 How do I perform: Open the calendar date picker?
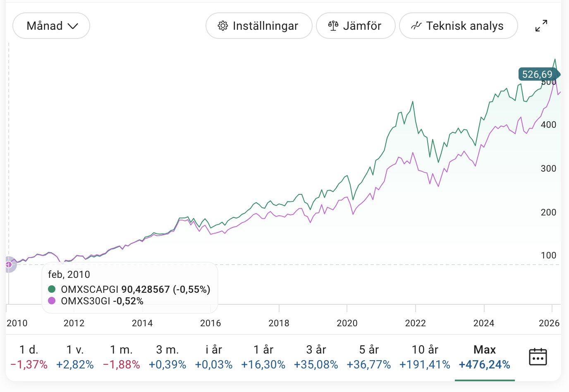538,357
